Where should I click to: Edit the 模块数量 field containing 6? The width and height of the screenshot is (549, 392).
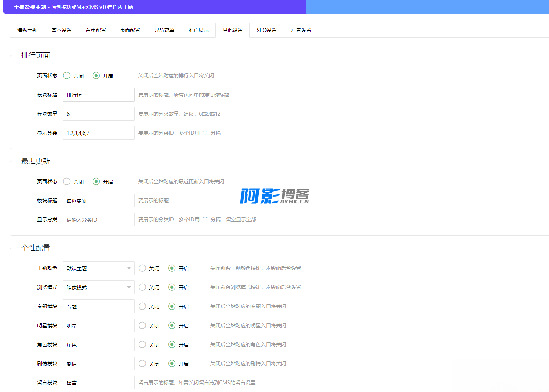click(99, 114)
